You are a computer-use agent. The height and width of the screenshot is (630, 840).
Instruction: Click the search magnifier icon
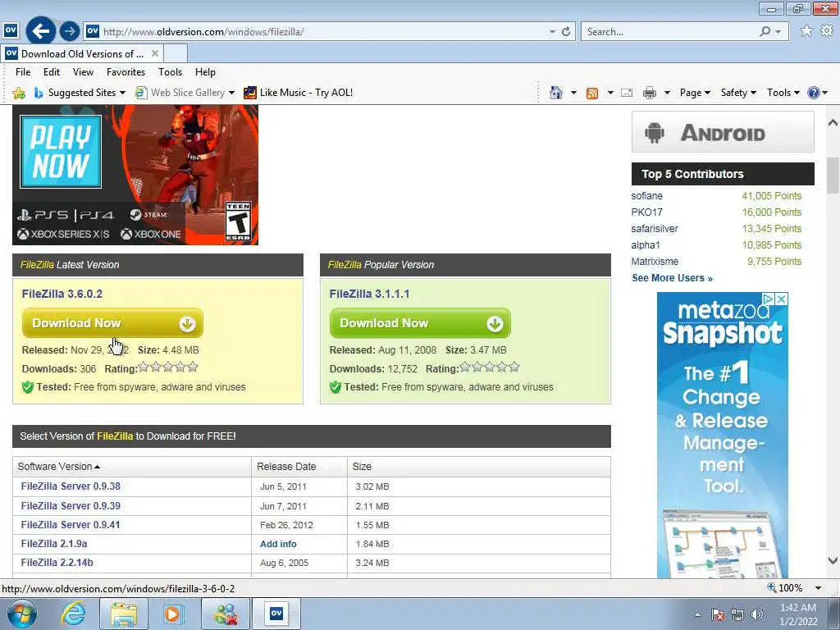[x=765, y=32]
